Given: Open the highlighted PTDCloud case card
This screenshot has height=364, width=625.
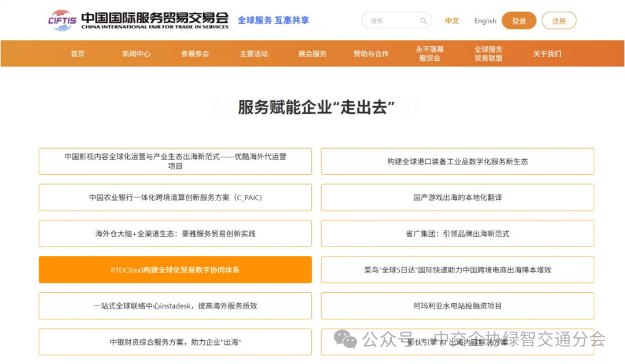Looking at the screenshot, I should pos(175,270).
